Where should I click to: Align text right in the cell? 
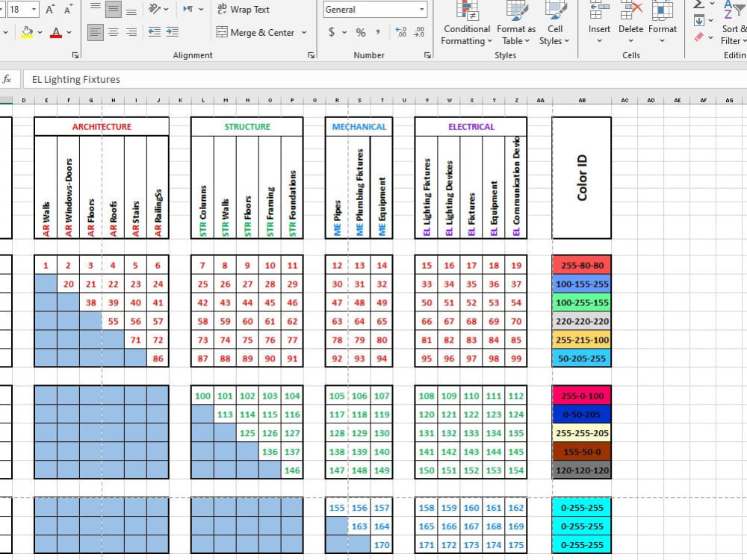pyautogui.click(x=131, y=32)
